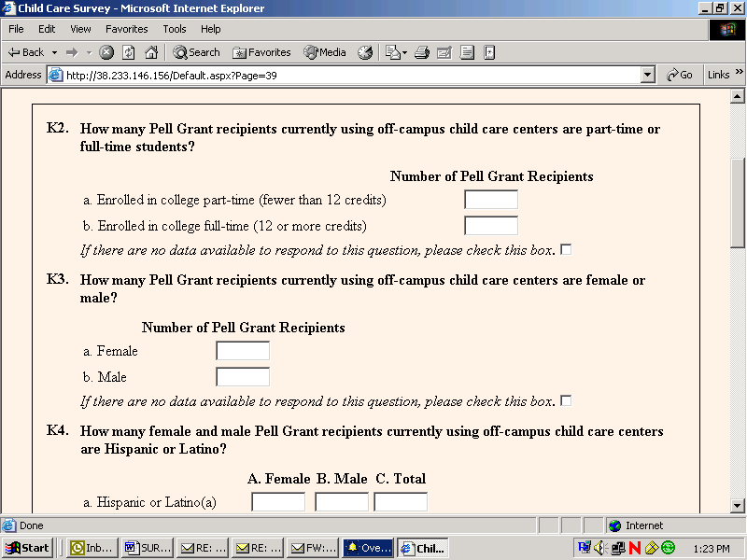Click the Hispanic or Latino Male field
This screenshot has height=560, width=747.
pos(342,502)
